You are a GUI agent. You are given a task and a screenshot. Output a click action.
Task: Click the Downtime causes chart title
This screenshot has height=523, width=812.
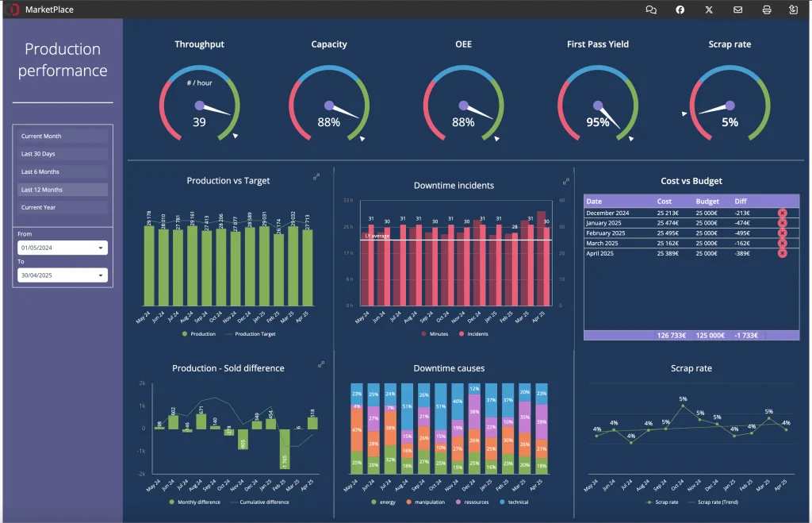[449, 368]
